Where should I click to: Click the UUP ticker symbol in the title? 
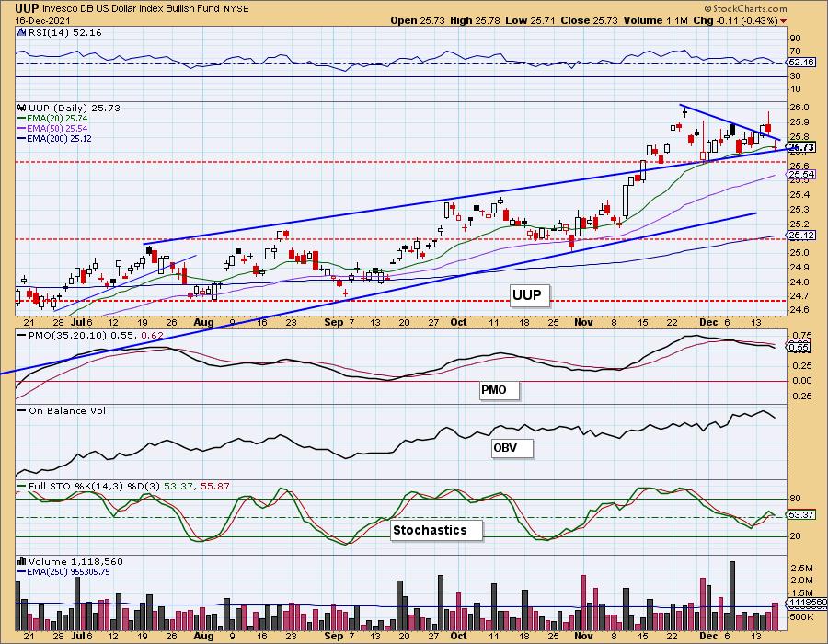(x=27, y=8)
